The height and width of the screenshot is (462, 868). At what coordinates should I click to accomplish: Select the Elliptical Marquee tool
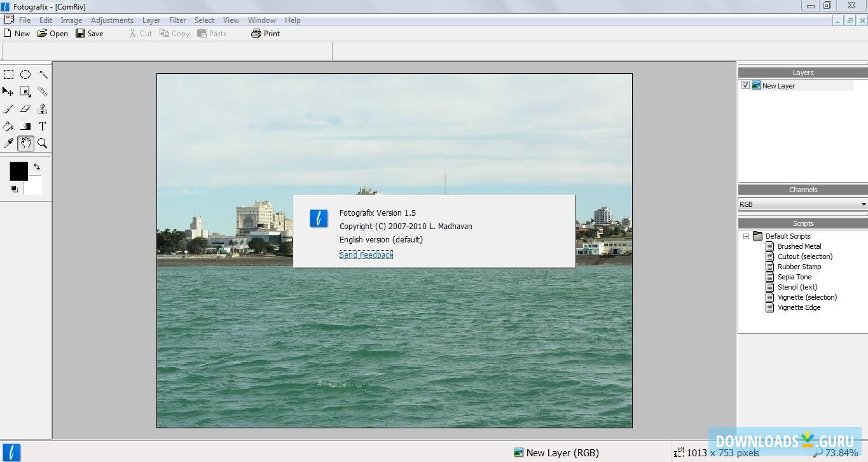25,74
